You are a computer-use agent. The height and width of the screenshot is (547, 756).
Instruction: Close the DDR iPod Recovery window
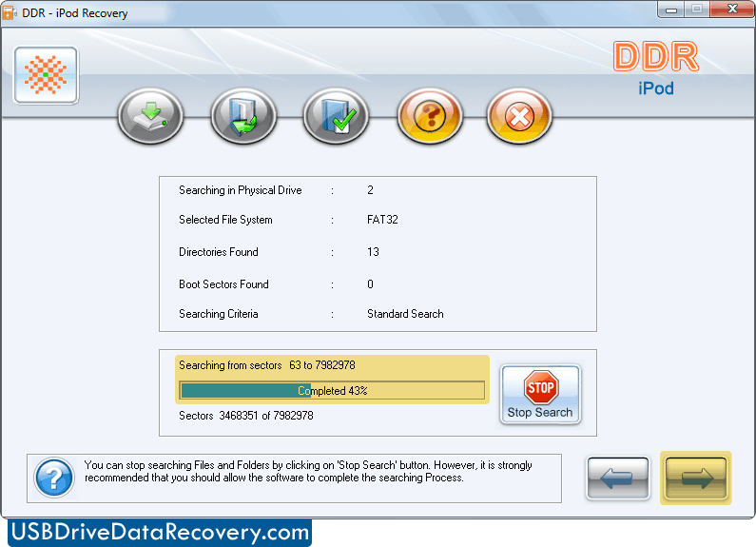click(x=732, y=10)
